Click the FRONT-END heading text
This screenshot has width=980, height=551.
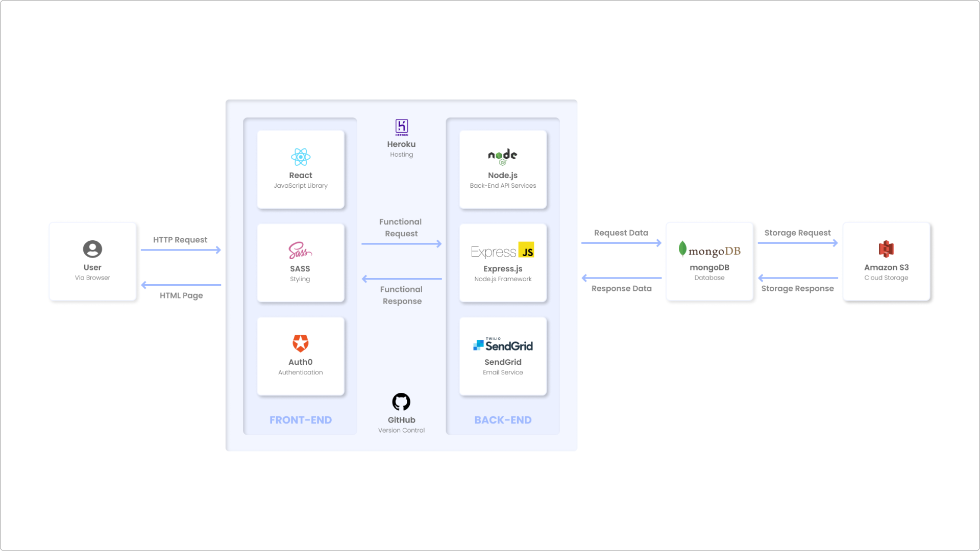pyautogui.click(x=301, y=420)
